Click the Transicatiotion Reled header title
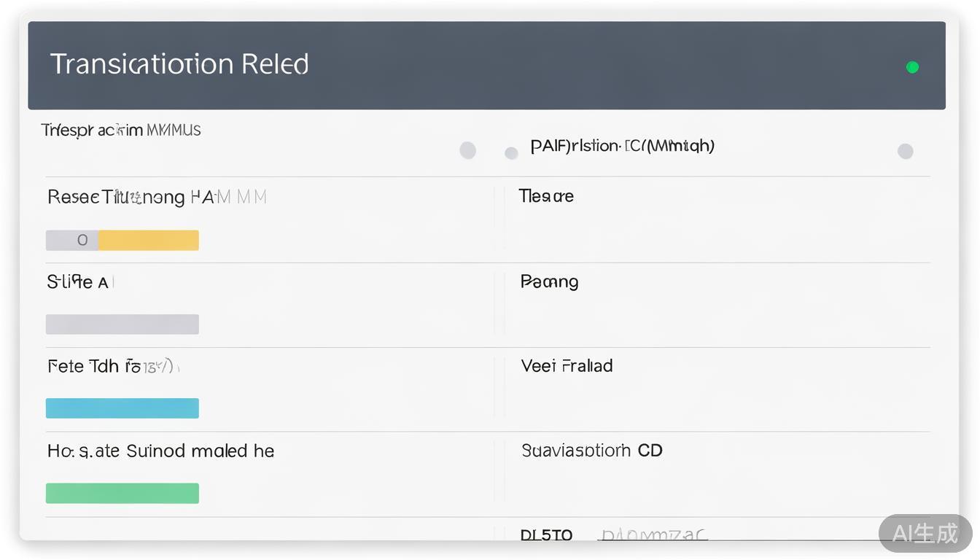The height and width of the screenshot is (560, 980). [179, 64]
